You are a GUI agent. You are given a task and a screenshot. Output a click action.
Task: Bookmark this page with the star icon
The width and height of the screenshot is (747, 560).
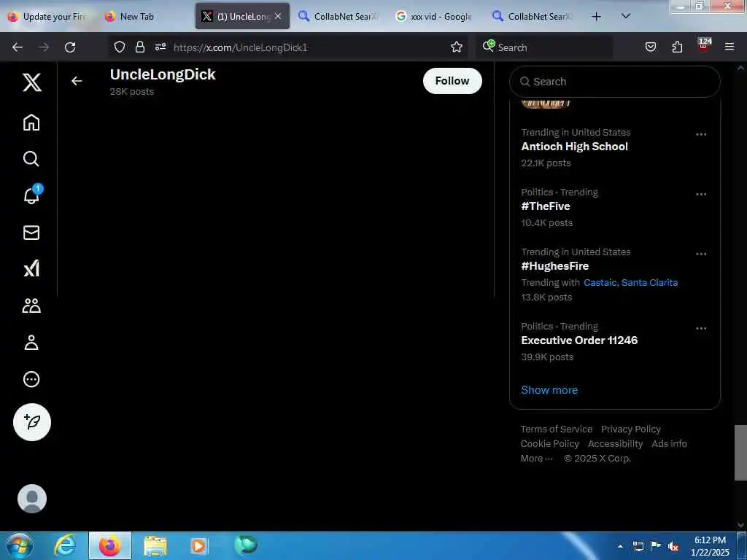pos(457,47)
